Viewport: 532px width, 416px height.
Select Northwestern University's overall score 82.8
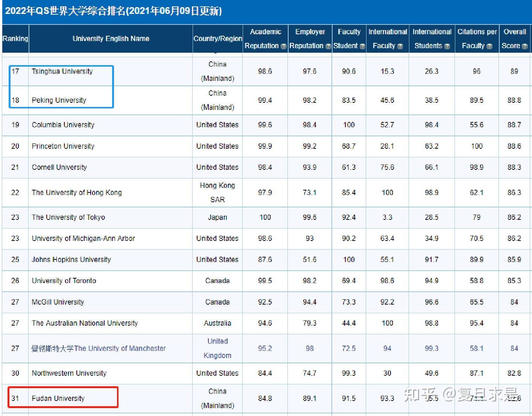click(x=514, y=373)
